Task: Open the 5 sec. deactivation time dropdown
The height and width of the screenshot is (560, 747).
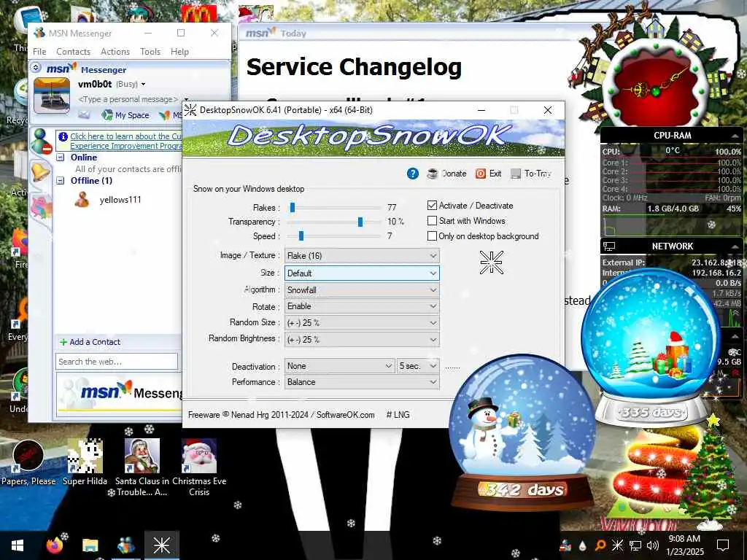Action: coord(418,366)
